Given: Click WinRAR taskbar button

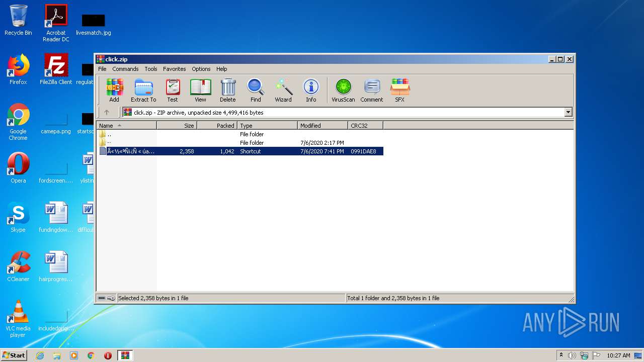Looking at the screenshot, I should point(125,355).
